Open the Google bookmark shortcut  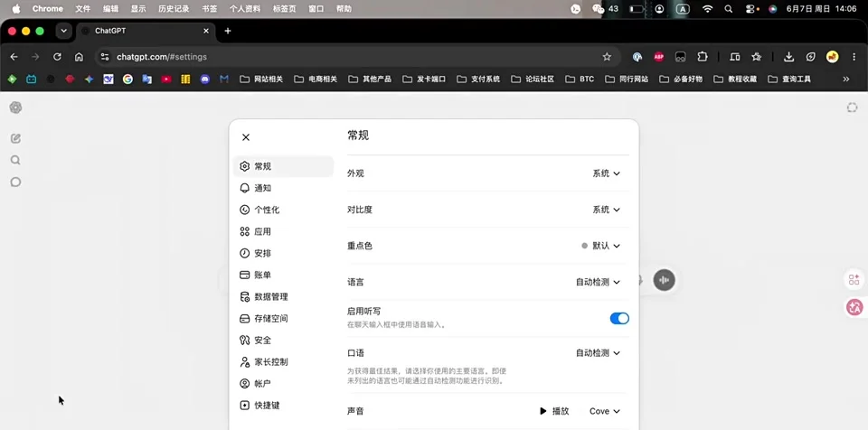click(127, 79)
